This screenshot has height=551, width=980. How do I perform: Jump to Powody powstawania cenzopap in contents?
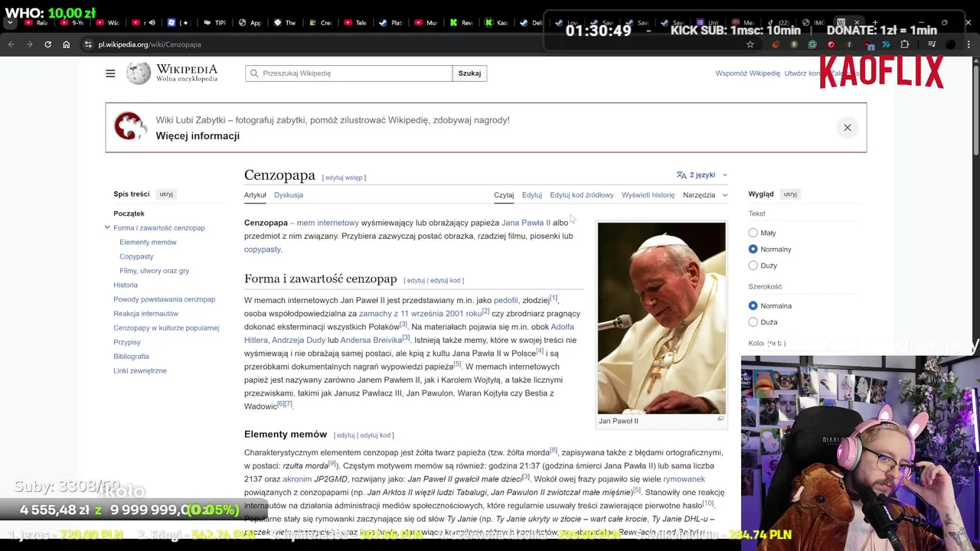point(164,299)
